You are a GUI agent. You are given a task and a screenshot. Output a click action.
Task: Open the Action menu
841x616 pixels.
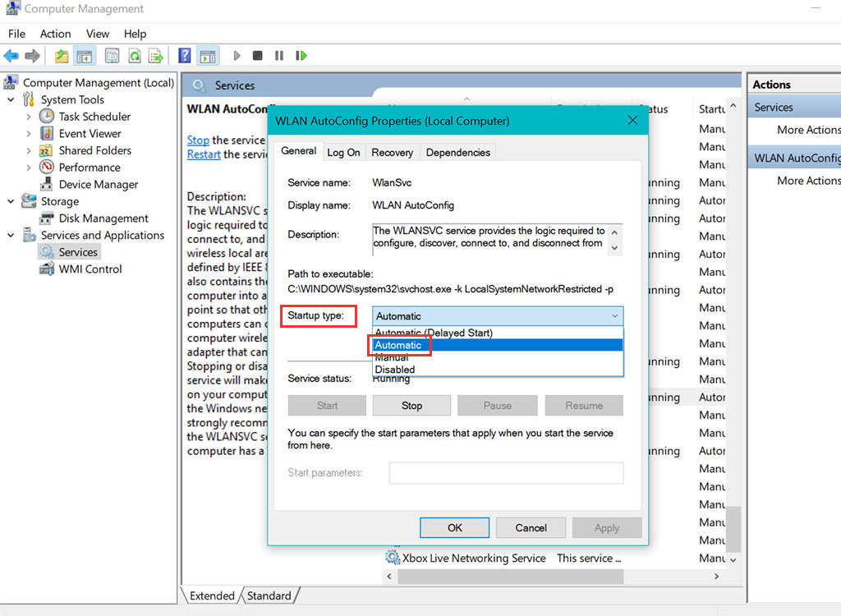click(55, 34)
